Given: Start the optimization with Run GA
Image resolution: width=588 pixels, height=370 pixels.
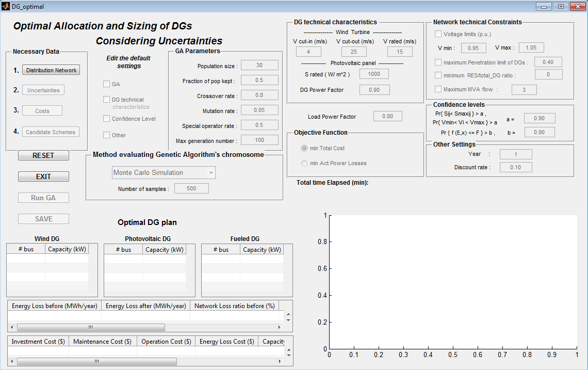Looking at the screenshot, I should (43, 198).
